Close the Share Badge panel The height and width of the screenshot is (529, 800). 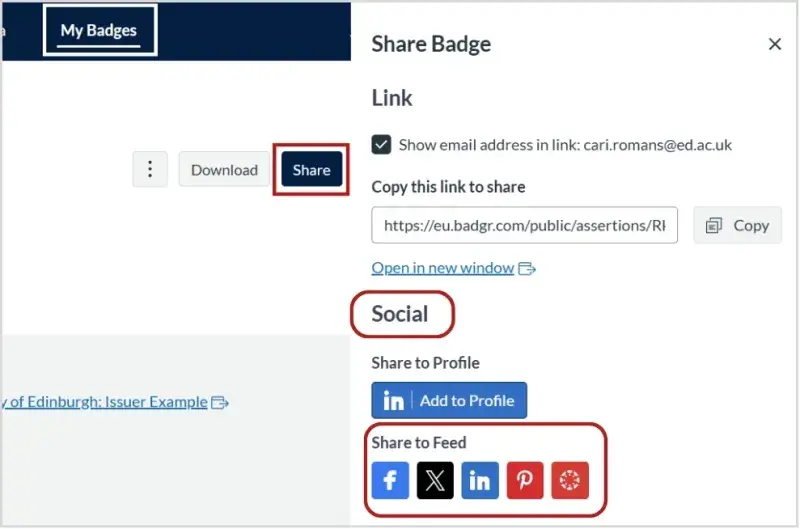pos(774,44)
